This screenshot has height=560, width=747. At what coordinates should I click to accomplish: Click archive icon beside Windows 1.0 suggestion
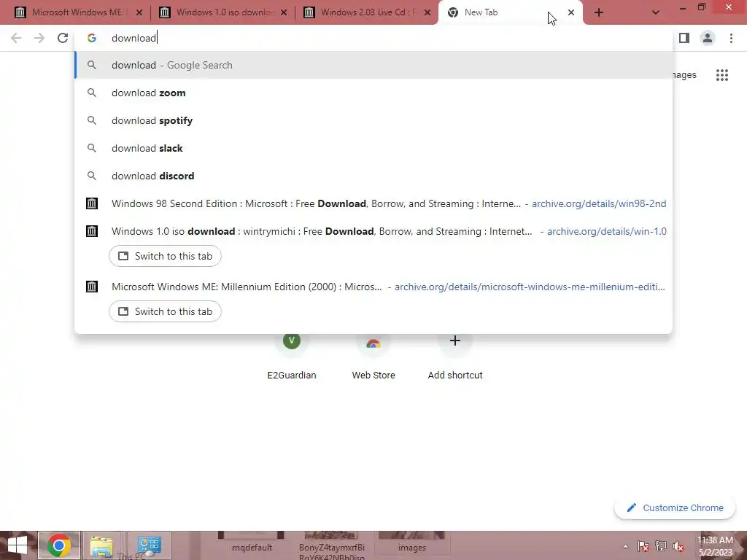(91, 231)
